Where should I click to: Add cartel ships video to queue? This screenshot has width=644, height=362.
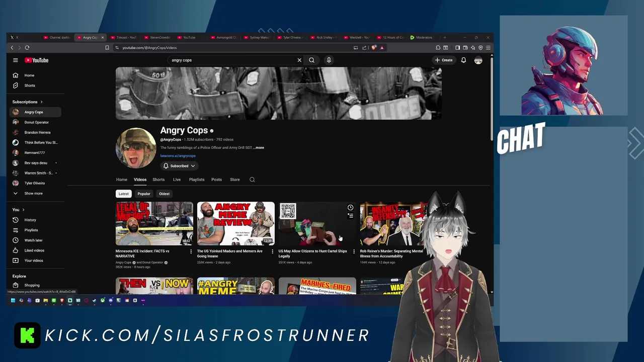click(351, 216)
